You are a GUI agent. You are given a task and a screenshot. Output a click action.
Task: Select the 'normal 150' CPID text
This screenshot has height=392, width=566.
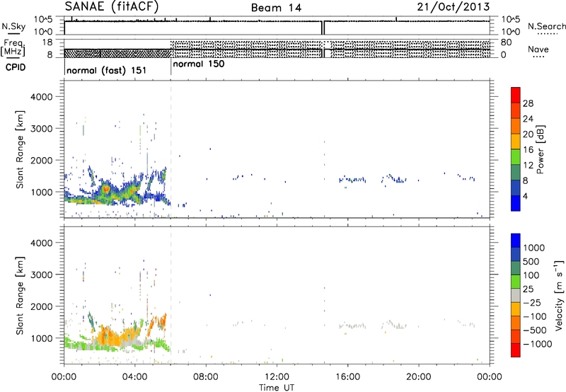click(x=199, y=64)
